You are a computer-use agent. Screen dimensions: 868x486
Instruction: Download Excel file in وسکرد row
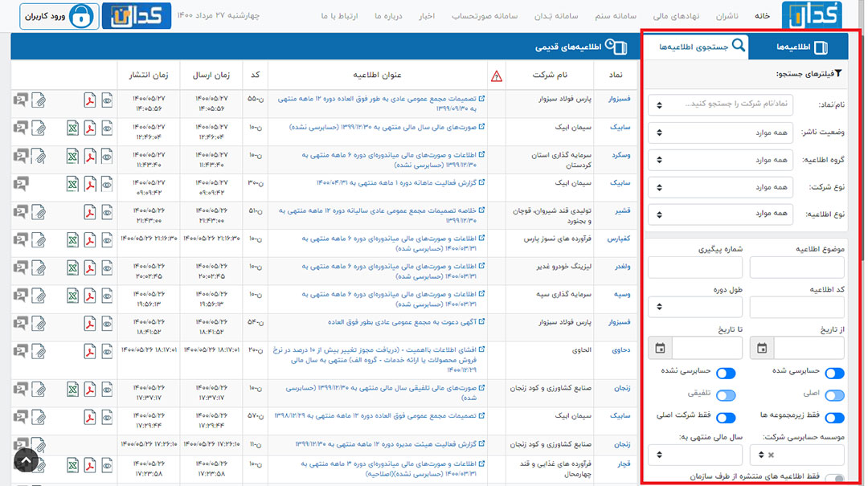(x=72, y=156)
